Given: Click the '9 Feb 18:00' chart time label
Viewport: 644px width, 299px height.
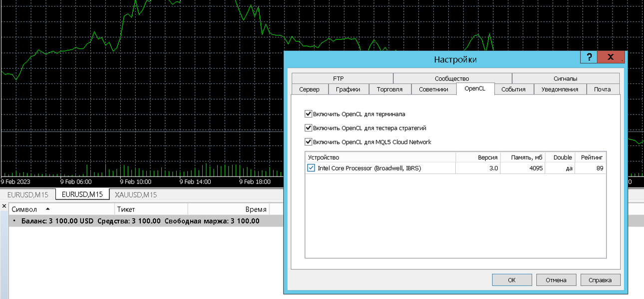Looking at the screenshot, I should tap(255, 182).
